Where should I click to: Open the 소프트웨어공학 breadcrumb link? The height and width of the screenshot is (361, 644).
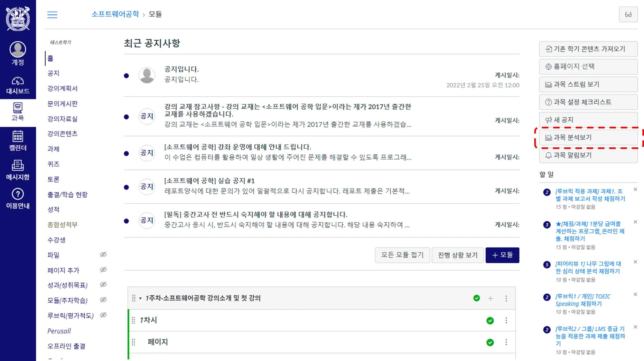tap(115, 14)
